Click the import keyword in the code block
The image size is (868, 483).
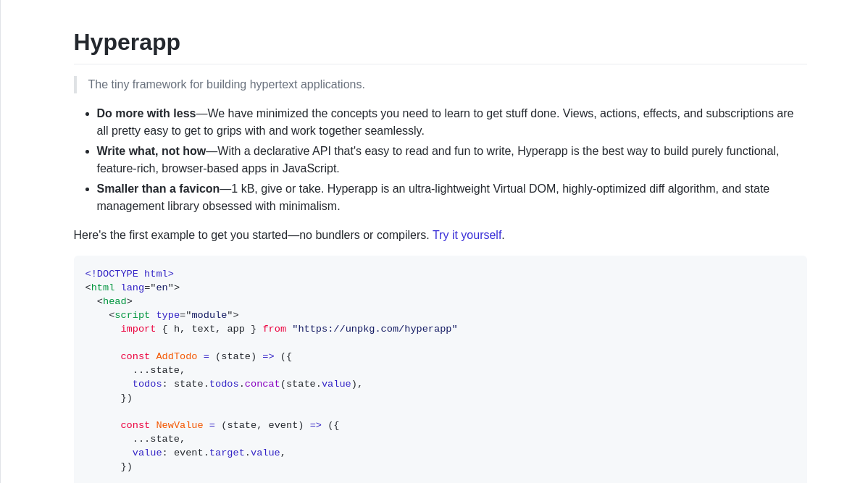coord(138,329)
